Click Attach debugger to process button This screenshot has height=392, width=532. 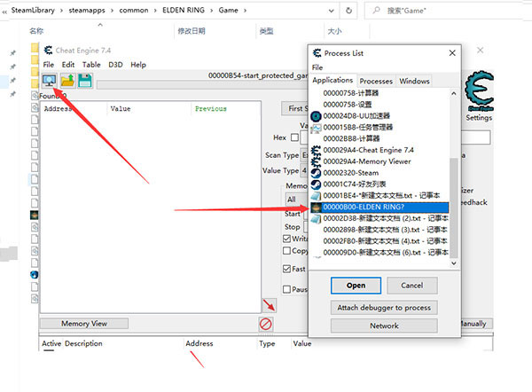(x=385, y=308)
